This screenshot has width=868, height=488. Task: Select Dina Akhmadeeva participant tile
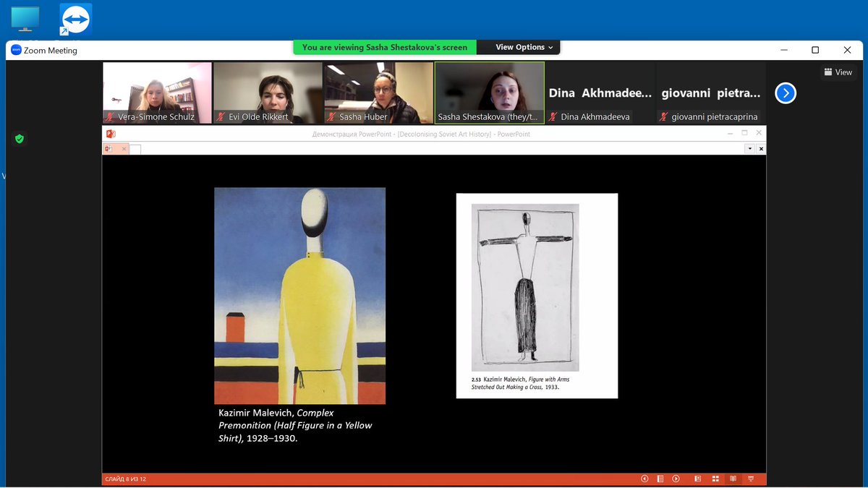tap(600, 93)
